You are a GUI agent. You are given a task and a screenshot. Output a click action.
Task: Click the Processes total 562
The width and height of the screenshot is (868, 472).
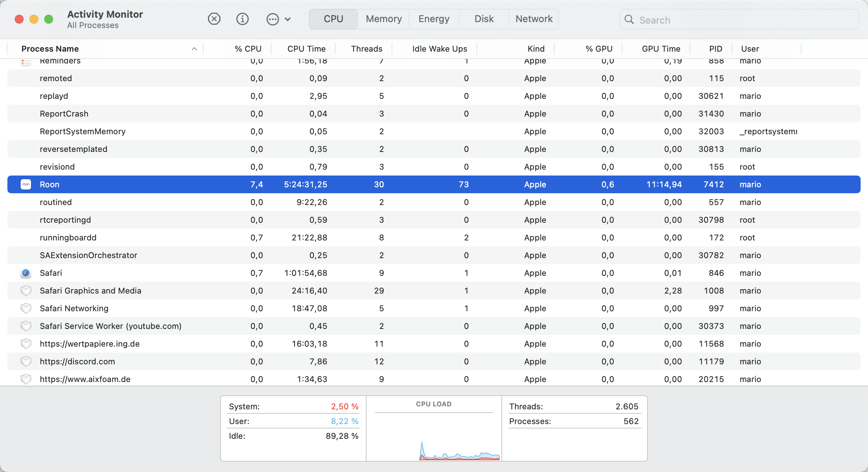coord(631,421)
